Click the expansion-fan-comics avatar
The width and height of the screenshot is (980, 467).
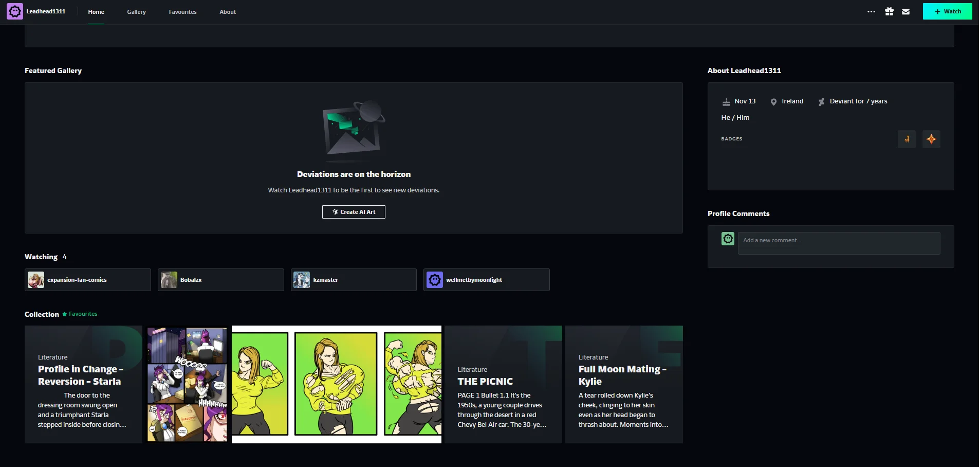click(x=36, y=280)
